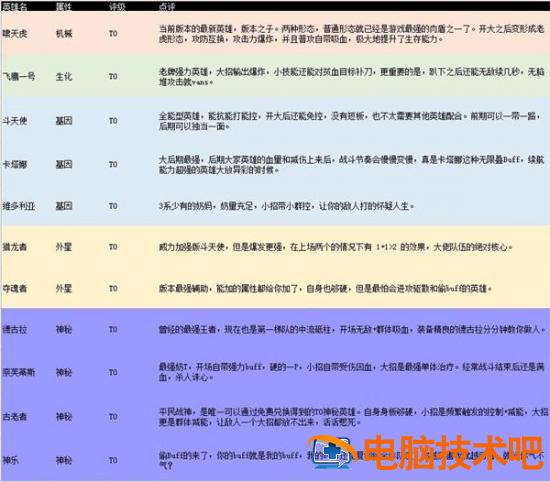Click the T0 rating in the 斗天使 row
The width and height of the screenshot is (550, 482).
click(x=113, y=121)
